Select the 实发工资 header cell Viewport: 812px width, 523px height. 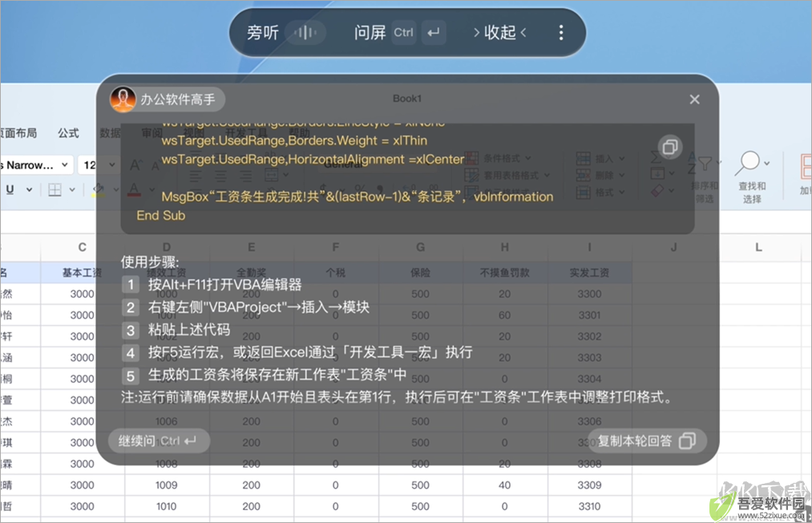[589, 273]
